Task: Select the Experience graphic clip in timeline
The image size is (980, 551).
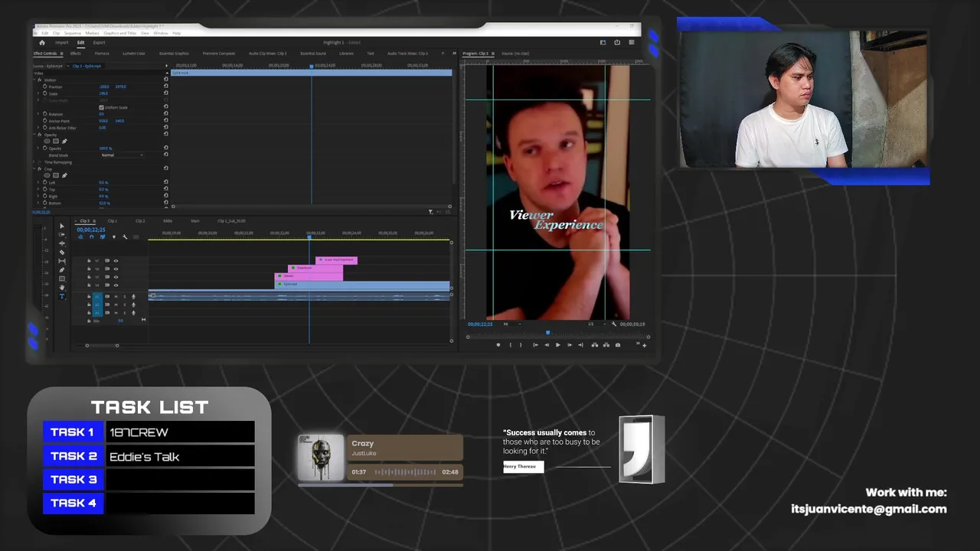Action: point(315,268)
